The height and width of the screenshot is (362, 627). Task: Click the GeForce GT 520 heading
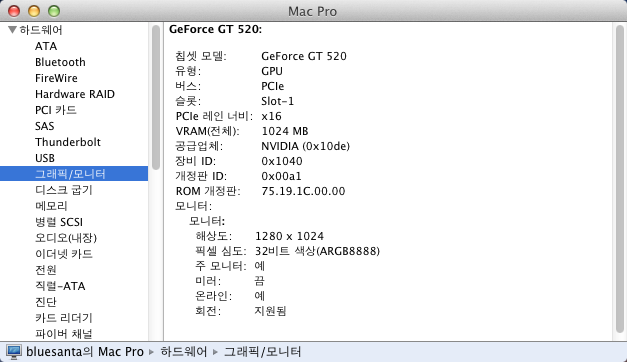coord(215,29)
